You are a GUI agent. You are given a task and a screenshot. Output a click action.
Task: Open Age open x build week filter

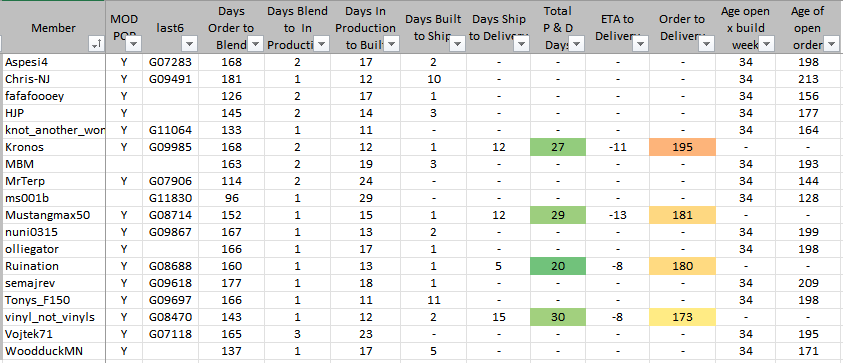(x=767, y=45)
